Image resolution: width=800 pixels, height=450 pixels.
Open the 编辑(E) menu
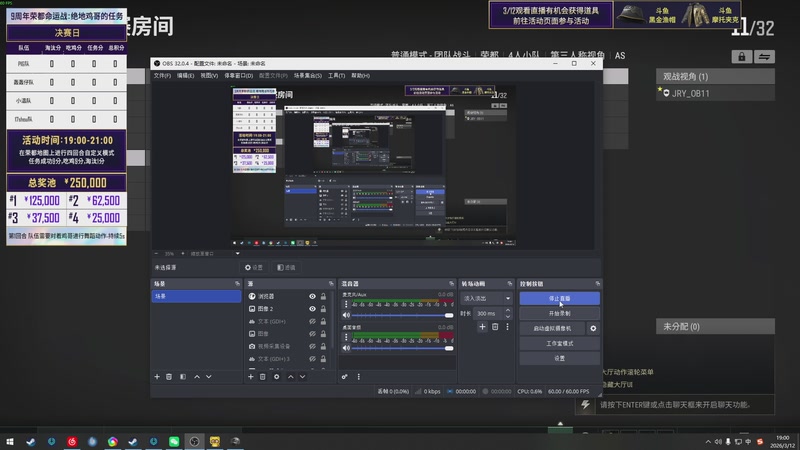tap(185, 76)
